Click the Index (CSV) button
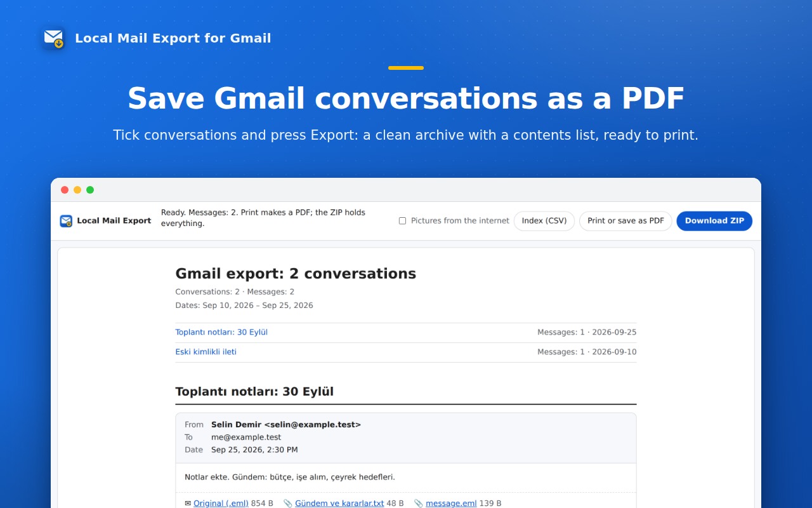812x508 pixels. [x=544, y=221]
